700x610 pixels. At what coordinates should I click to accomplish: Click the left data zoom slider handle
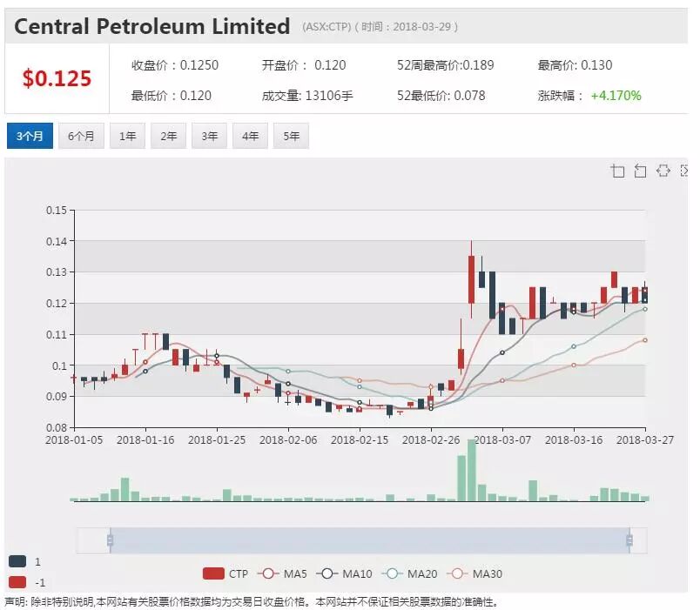(x=111, y=540)
